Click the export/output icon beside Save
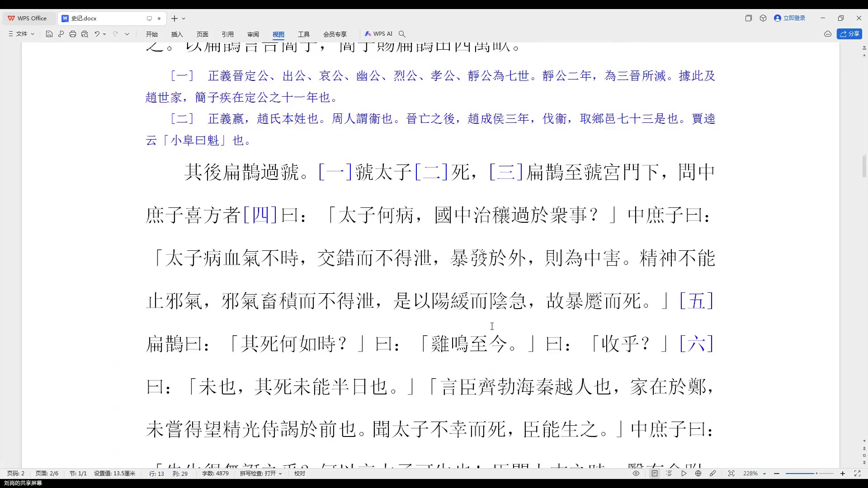The image size is (868, 488). pyautogui.click(x=61, y=34)
